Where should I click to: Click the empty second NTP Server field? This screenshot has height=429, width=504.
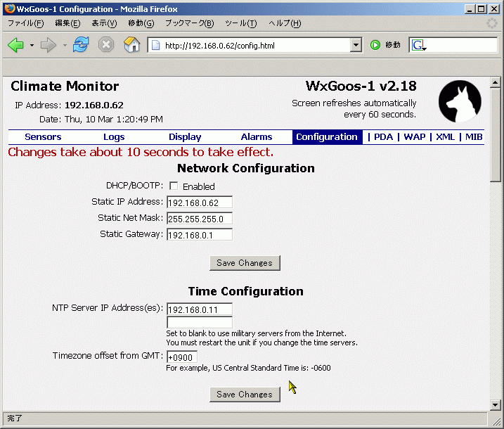pos(200,322)
